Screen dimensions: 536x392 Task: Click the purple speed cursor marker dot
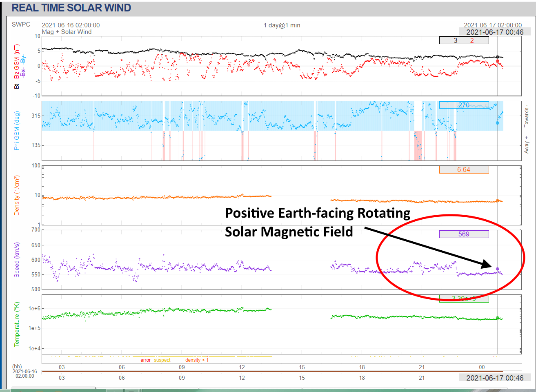click(497, 269)
